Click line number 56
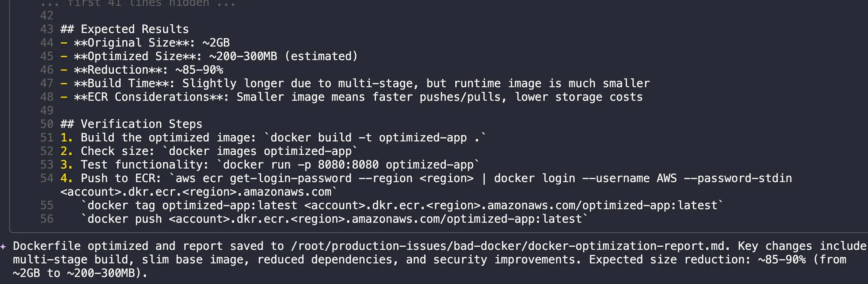 pos(47,219)
